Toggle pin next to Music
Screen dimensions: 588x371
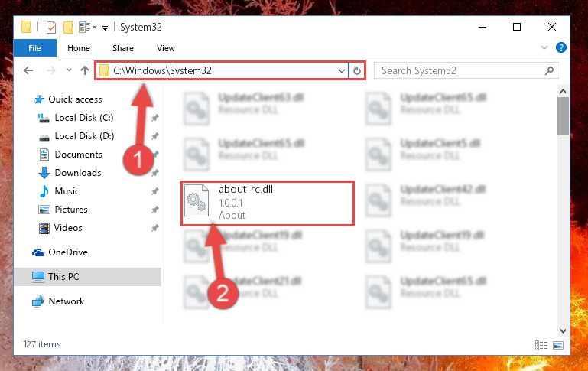[155, 191]
